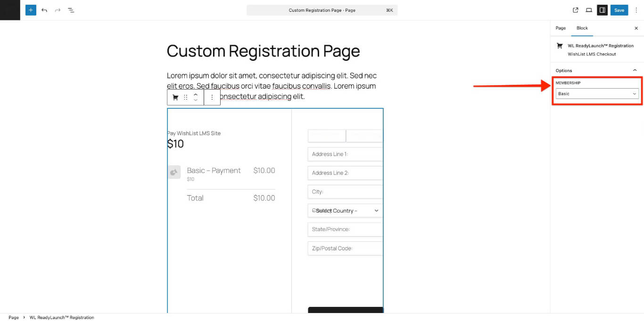Click the WishList cart icon in the sidebar
644x321 pixels.
[x=560, y=46]
